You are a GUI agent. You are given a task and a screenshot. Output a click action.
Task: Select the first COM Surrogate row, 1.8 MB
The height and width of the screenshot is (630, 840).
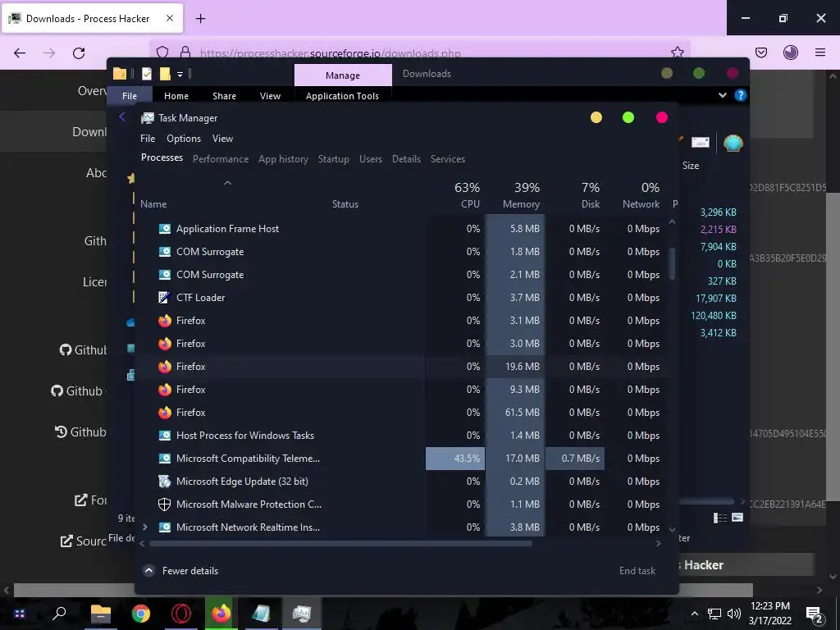[x=400, y=252]
